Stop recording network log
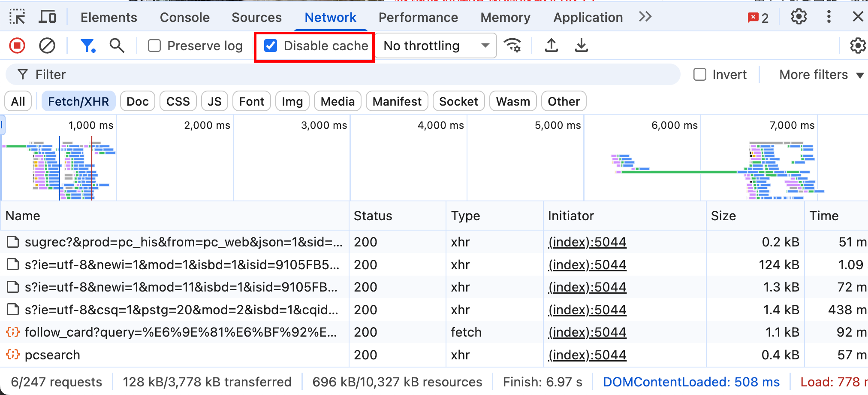868x395 pixels. (x=17, y=46)
